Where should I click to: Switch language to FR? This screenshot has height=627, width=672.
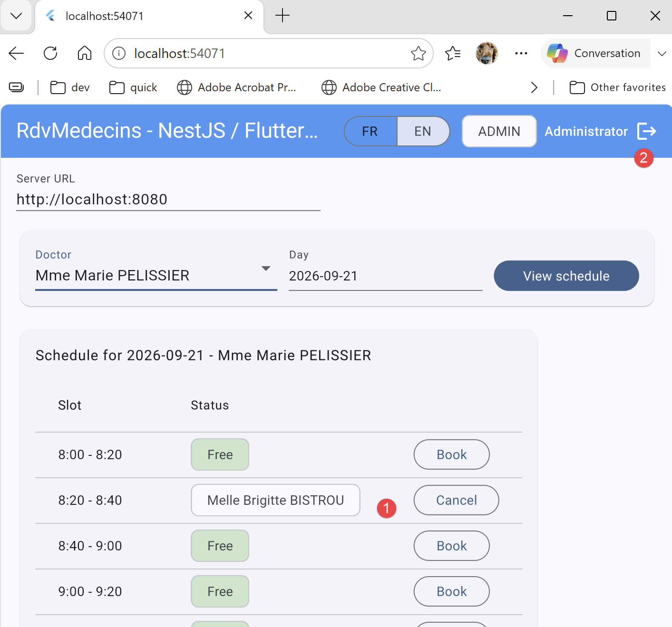(x=370, y=131)
